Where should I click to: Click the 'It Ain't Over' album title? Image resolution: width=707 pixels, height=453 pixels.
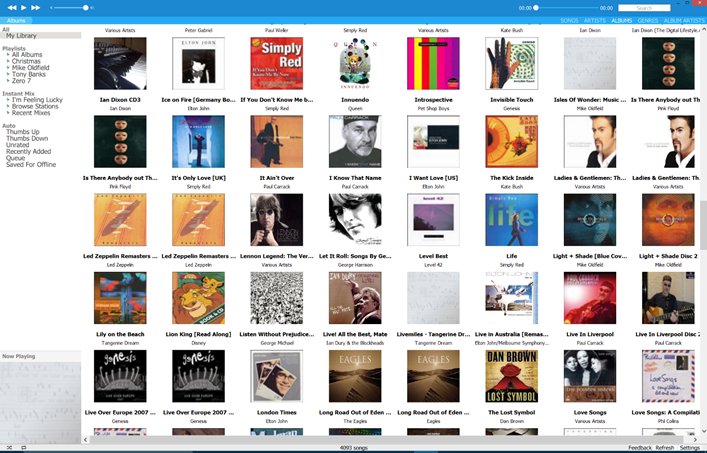[x=277, y=178]
